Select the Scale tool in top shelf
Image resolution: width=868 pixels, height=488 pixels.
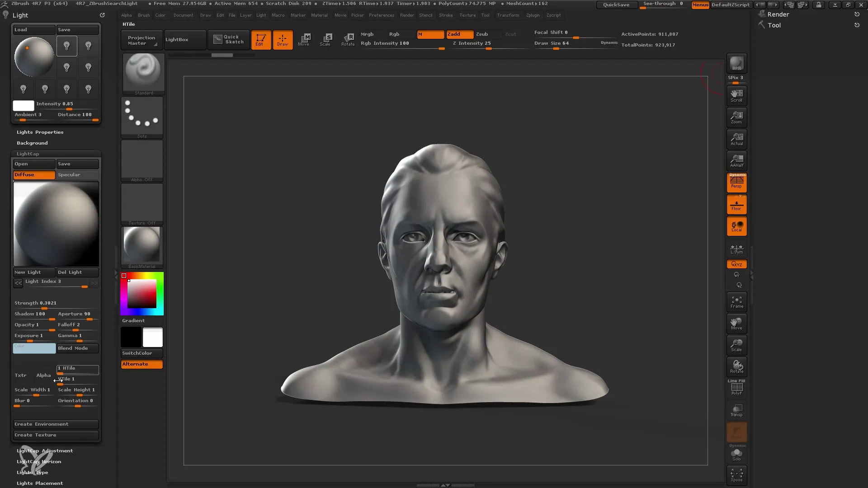pyautogui.click(x=326, y=40)
